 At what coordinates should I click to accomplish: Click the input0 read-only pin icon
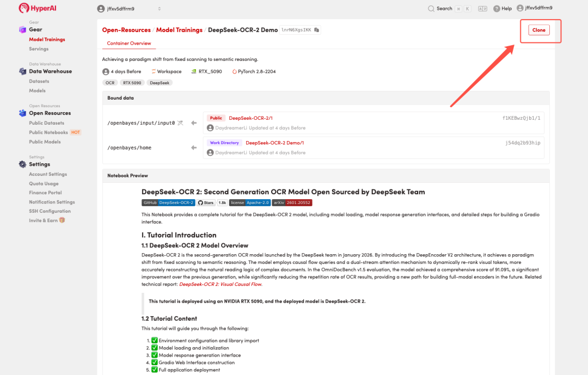pos(180,123)
